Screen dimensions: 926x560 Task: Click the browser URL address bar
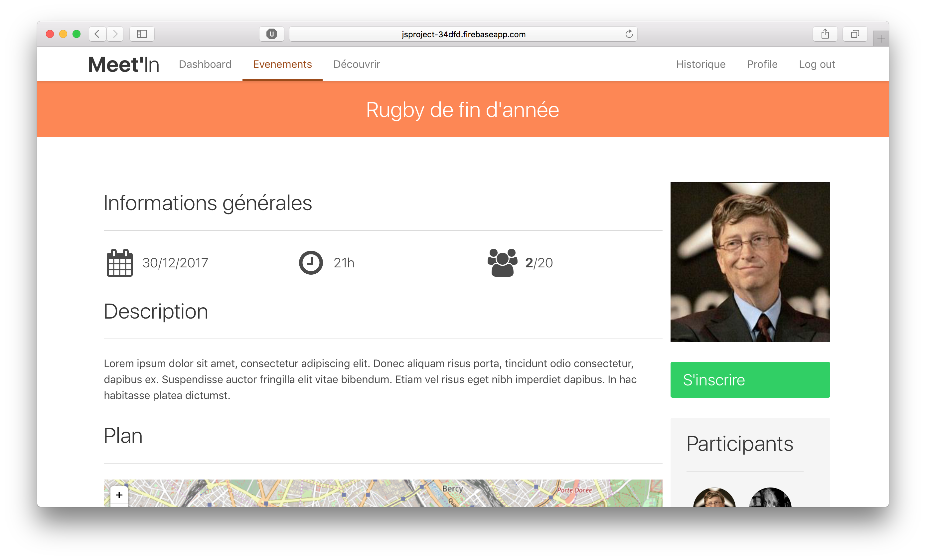(x=462, y=33)
